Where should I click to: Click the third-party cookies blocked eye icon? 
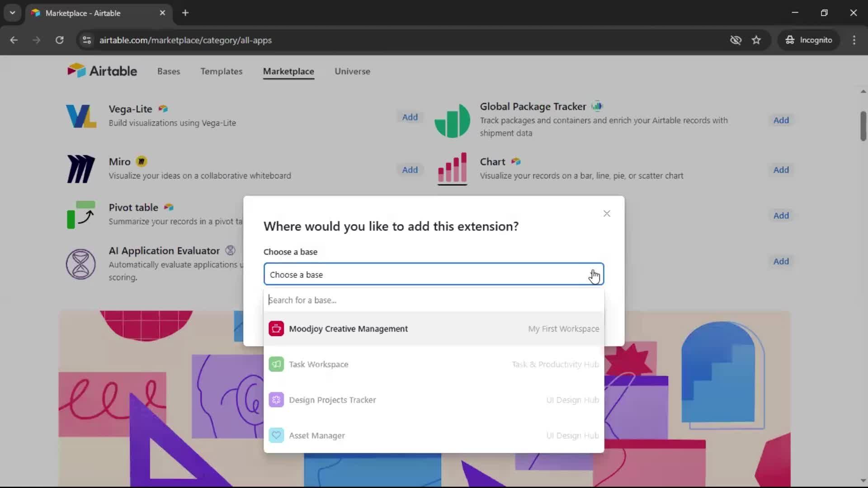[x=736, y=40]
